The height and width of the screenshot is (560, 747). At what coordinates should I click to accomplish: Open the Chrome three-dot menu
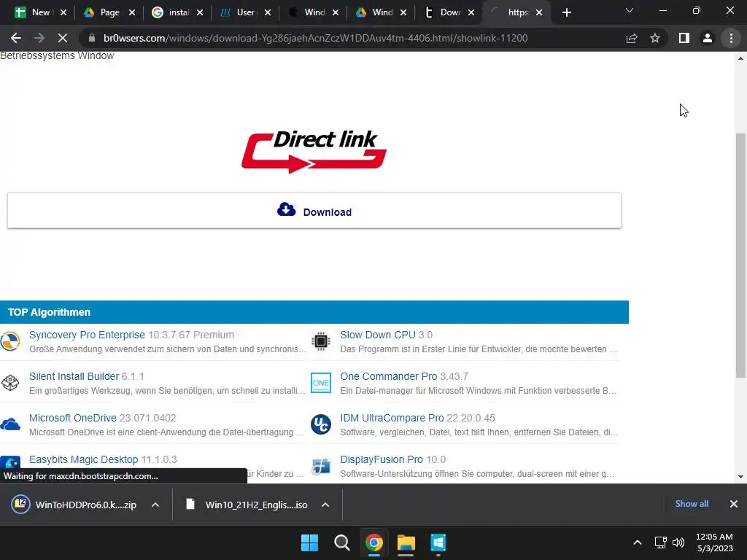point(731,38)
